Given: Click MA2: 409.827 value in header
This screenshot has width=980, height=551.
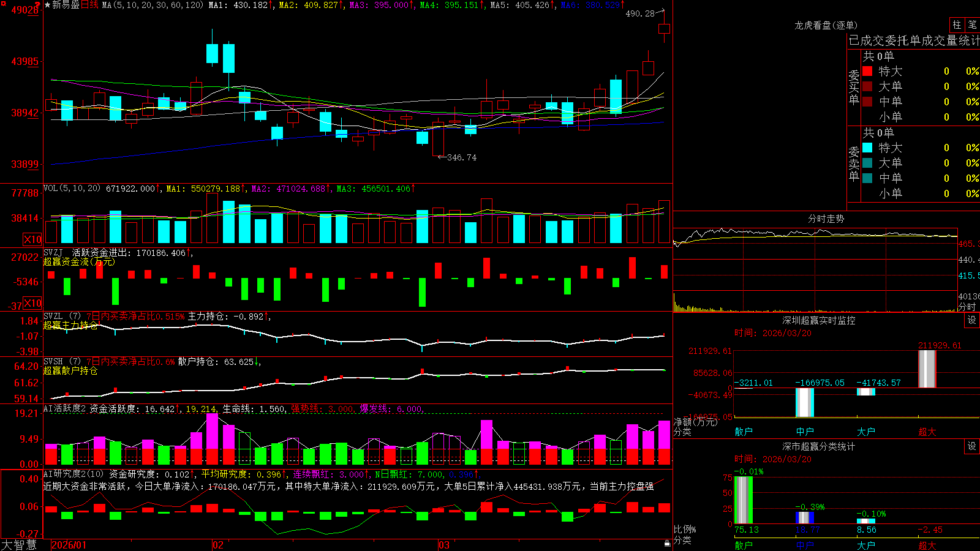Looking at the screenshot, I should (x=309, y=5).
